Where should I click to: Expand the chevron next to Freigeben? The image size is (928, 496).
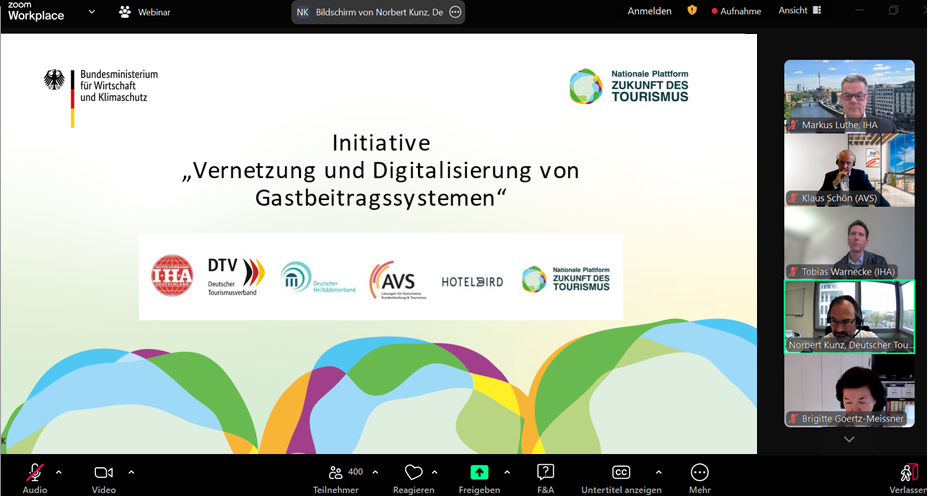coord(507,472)
